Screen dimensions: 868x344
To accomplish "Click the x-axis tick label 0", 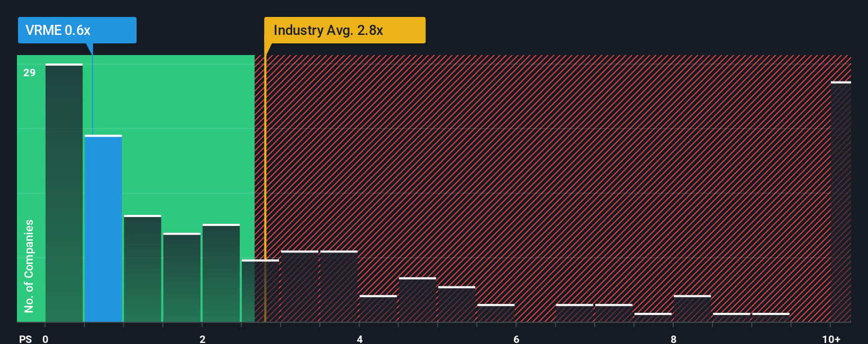I will pyautogui.click(x=46, y=339).
